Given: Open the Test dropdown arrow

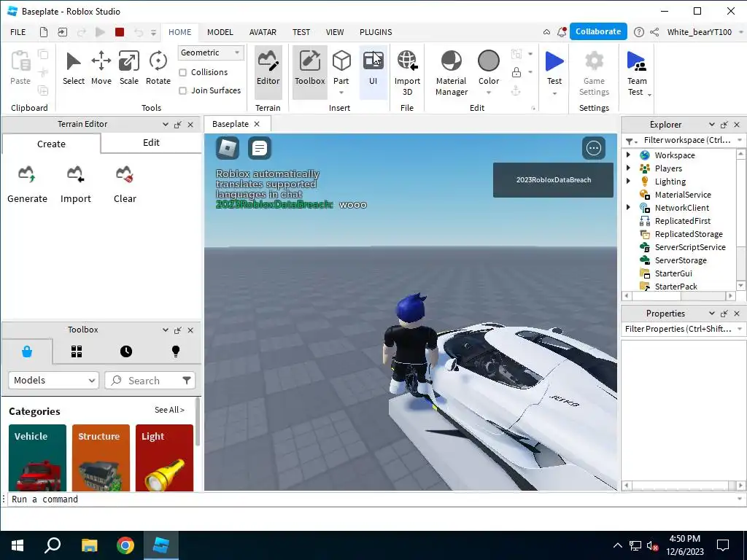Looking at the screenshot, I should point(554,93).
